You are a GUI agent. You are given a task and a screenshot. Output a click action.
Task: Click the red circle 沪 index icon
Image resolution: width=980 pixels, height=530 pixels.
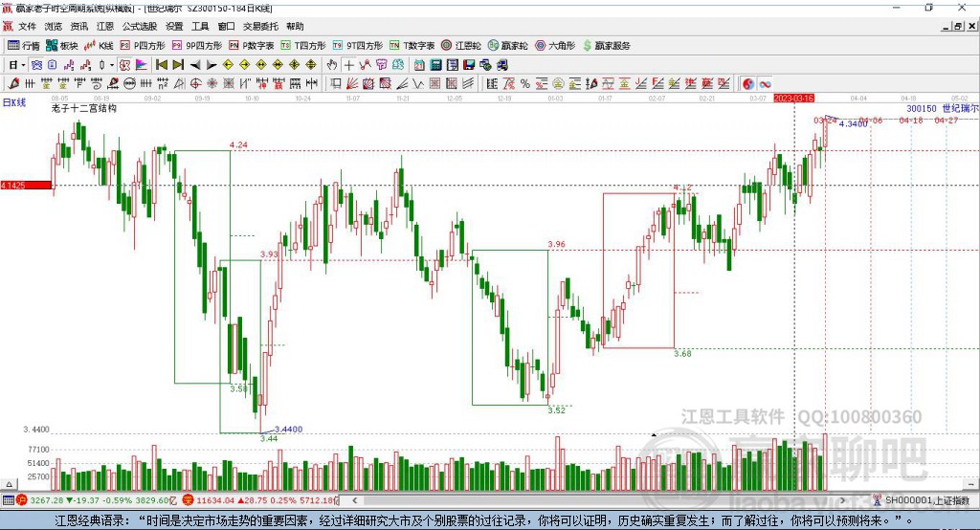coord(22,500)
